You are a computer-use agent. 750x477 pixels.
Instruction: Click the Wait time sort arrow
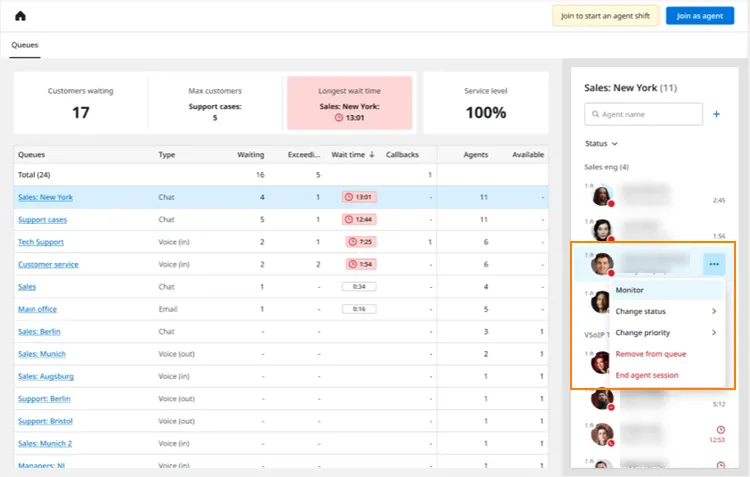pyautogui.click(x=372, y=155)
